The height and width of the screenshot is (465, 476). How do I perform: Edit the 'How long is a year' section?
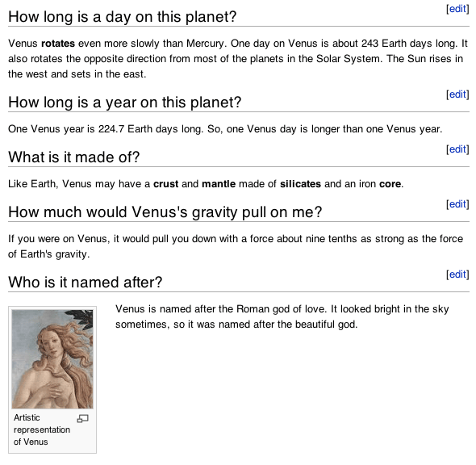pyautogui.click(x=457, y=94)
